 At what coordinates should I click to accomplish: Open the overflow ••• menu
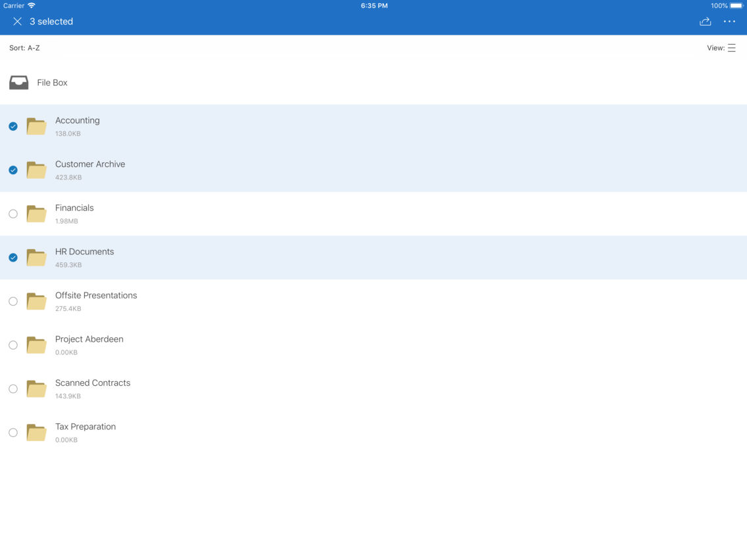(x=729, y=22)
